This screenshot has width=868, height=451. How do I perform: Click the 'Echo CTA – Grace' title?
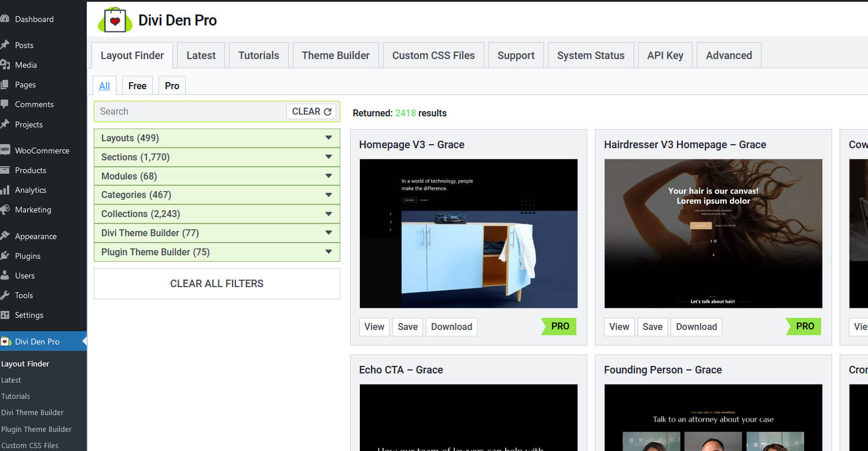tap(401, 370)
